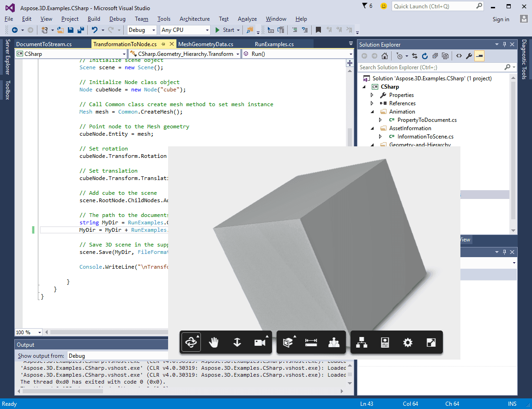Click Collapse All in Solution Explorer toolbar
This screenshot has width=532, height=409.
435,56
